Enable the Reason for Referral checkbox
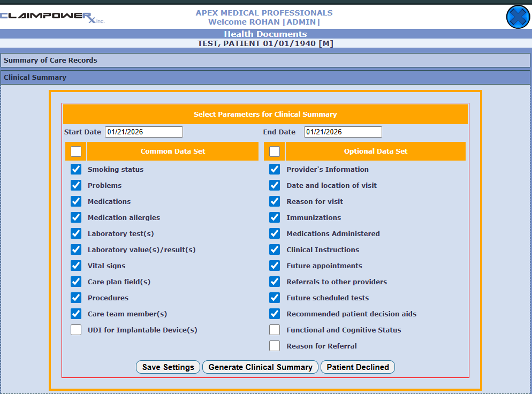 tap(275, 346)
